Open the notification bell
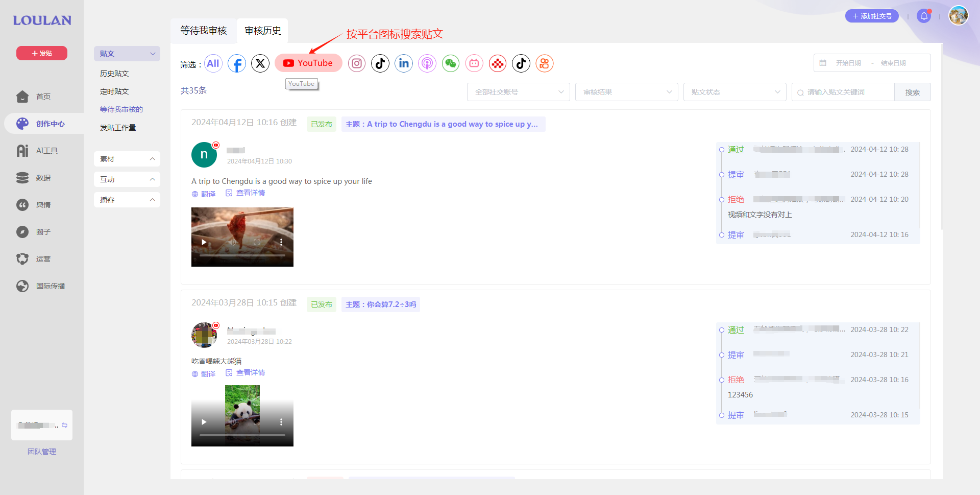This screenshot has width=980, height=495. click(x=924, y=16)
